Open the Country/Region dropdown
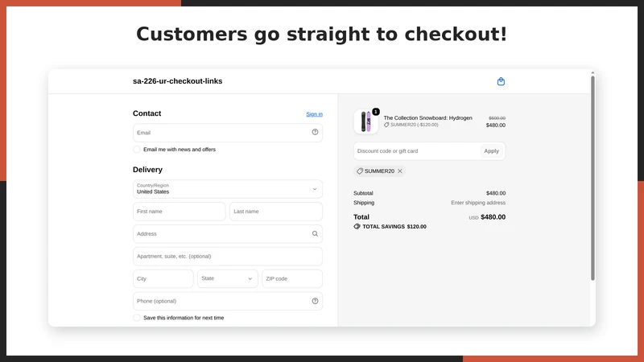644x362 pixels. click(x=228, y=189)
